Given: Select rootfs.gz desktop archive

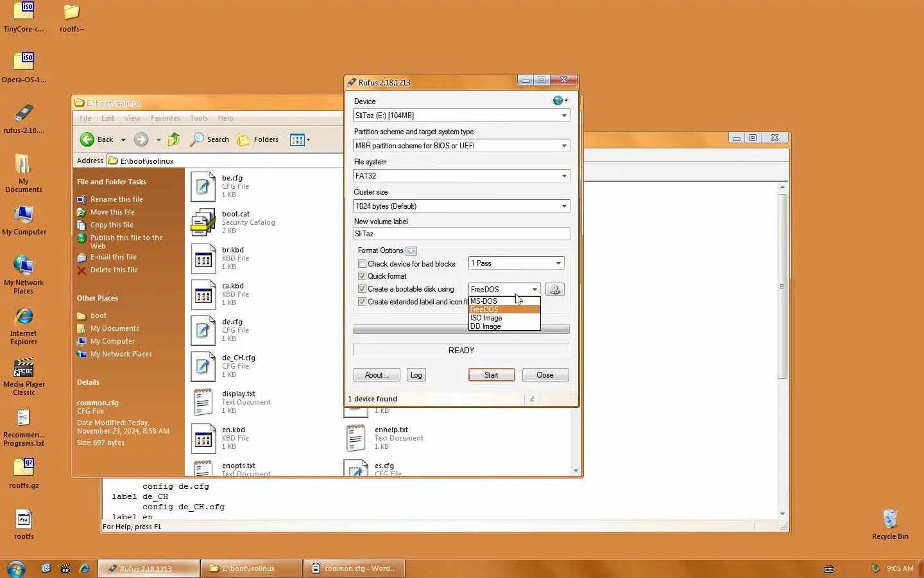Looking at the screenshot, I should [24, 473].
